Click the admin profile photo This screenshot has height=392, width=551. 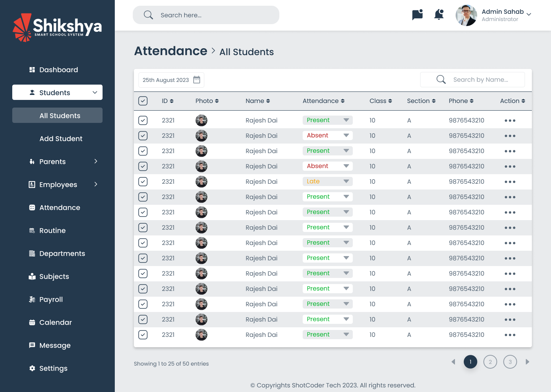pyautogui.click(x=466, y=15)
